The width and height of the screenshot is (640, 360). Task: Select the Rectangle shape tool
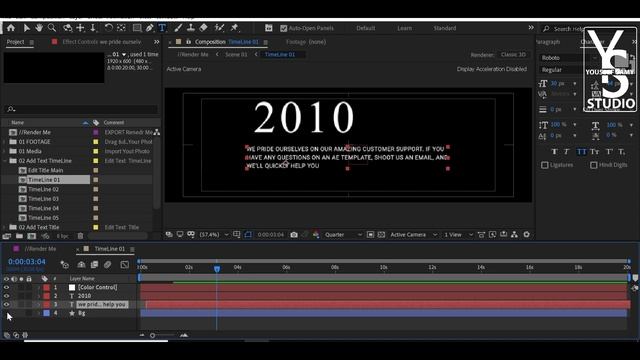click(x=137, y=28)
